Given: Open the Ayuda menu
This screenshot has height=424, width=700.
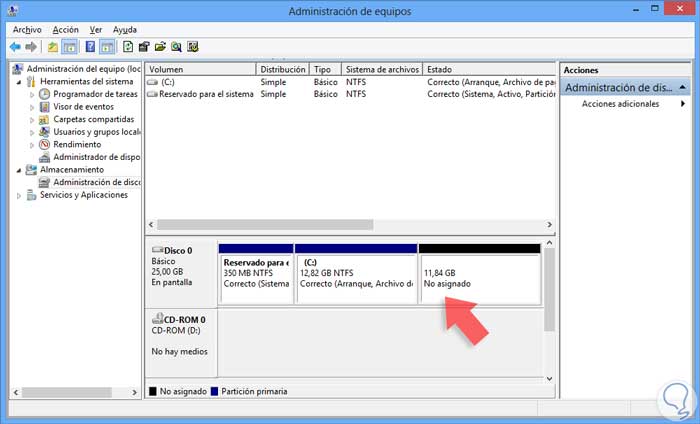Looking at the screenshot, I should point(125,29).
